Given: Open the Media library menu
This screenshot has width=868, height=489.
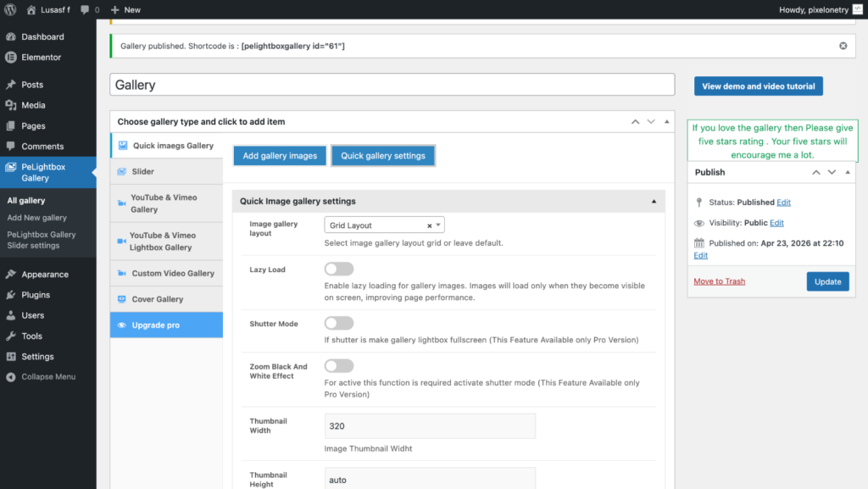Looking at the screenshot, I should pos(33,105).
